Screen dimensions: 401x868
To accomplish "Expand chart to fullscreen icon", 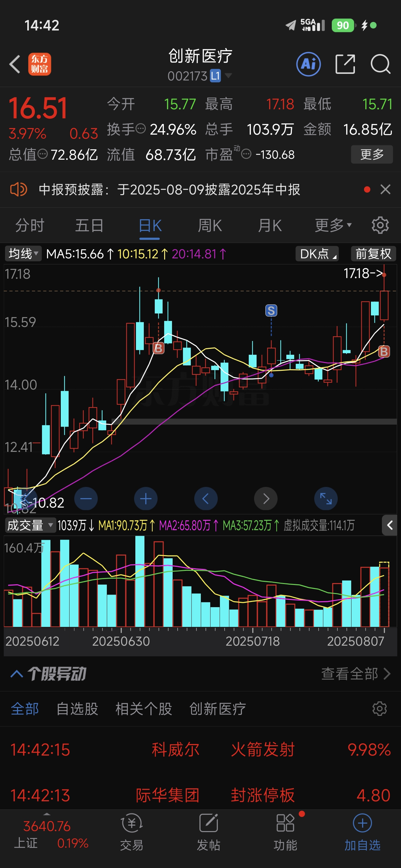I will click(326, 499).
